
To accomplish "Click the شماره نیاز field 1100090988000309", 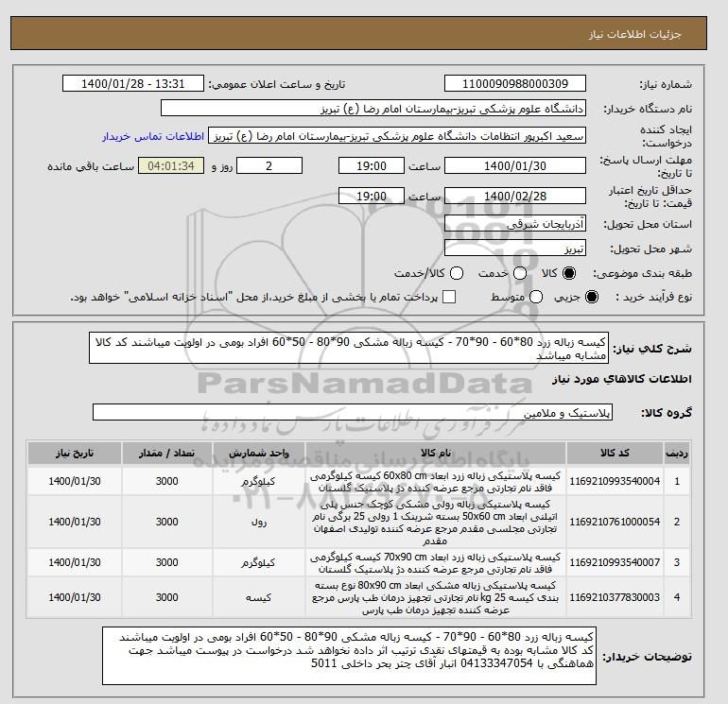I will pyautogui.click(x=515, y=83).
